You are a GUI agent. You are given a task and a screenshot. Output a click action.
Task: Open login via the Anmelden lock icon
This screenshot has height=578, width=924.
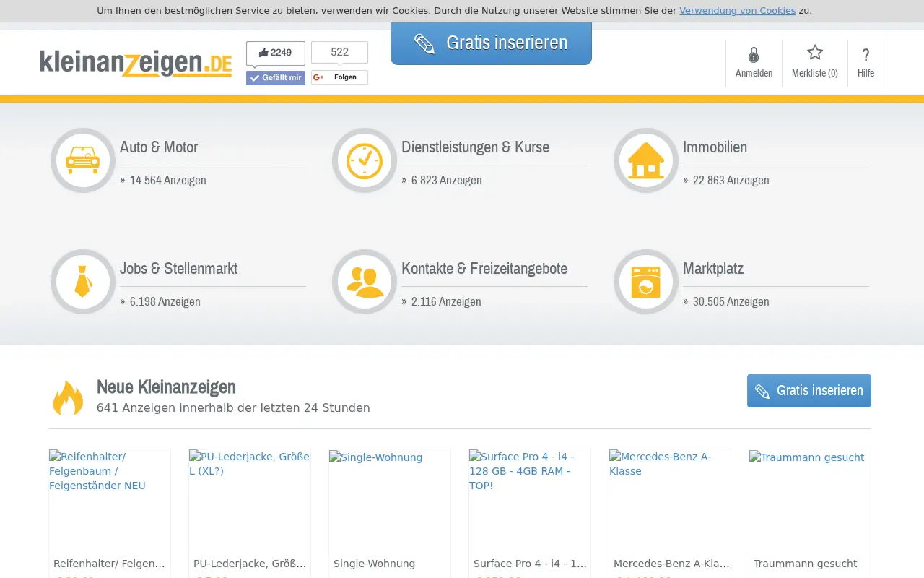click(754, 55)
